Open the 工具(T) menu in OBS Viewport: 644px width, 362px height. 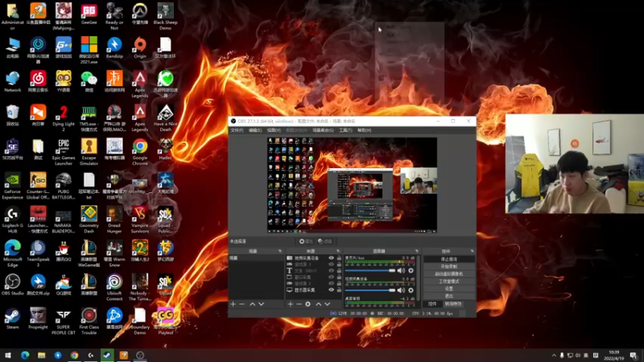(345, 130)
